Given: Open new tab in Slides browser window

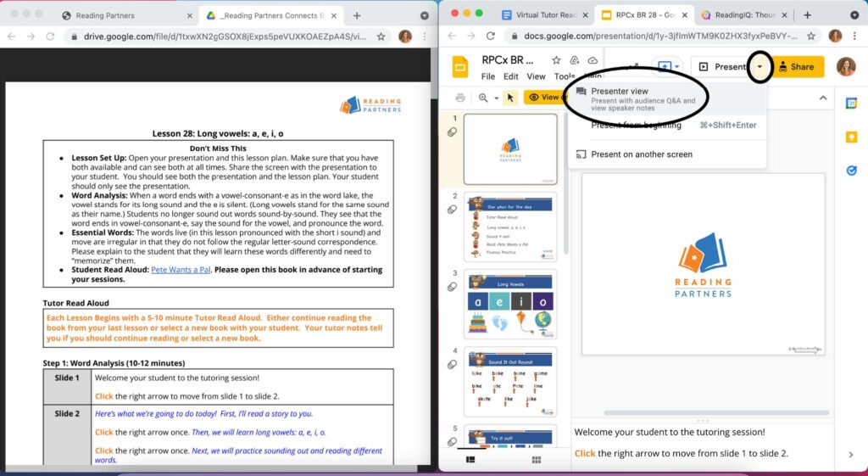Looking at the screenshot, I should (807, 15).
